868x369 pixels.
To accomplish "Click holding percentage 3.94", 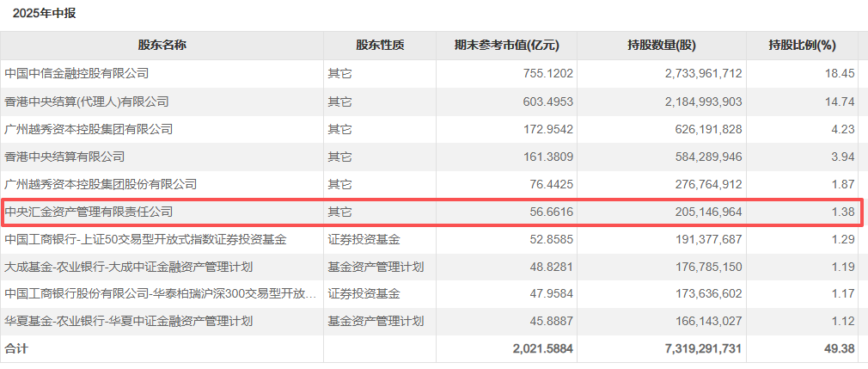I will (x=845, y=157).
